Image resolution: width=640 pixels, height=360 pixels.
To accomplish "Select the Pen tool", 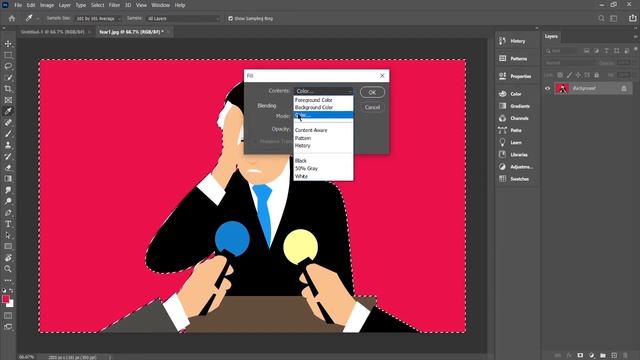I will coord(8,213).
